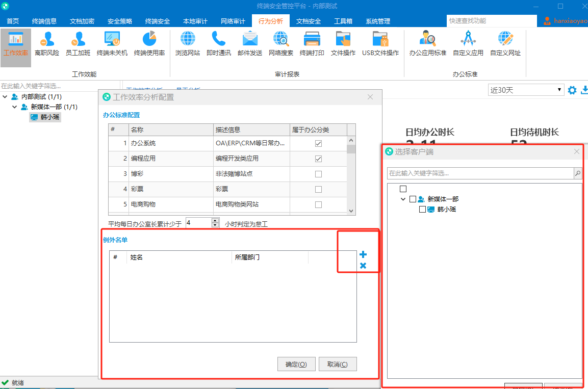Switch to the 文档安全 tab
Image resolution: width=588 pixels, height=389 pixels.
[308, 21]
